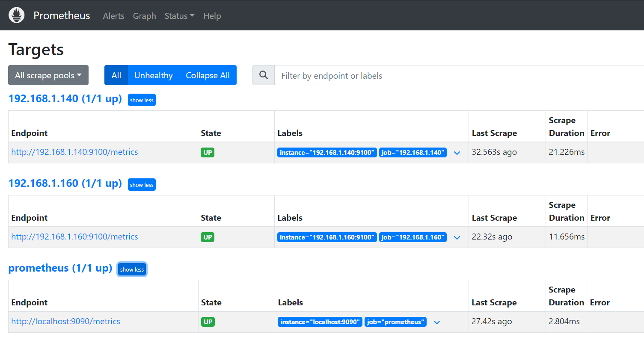
Task: Expand discovered labels for 192.168.1.160 target
Action: click(457, 238)
